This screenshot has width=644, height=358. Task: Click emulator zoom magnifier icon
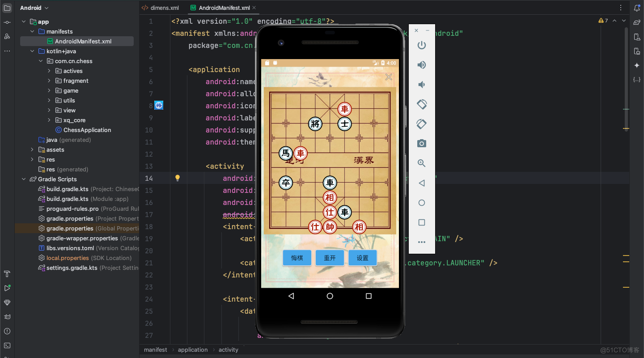(421, 163)
